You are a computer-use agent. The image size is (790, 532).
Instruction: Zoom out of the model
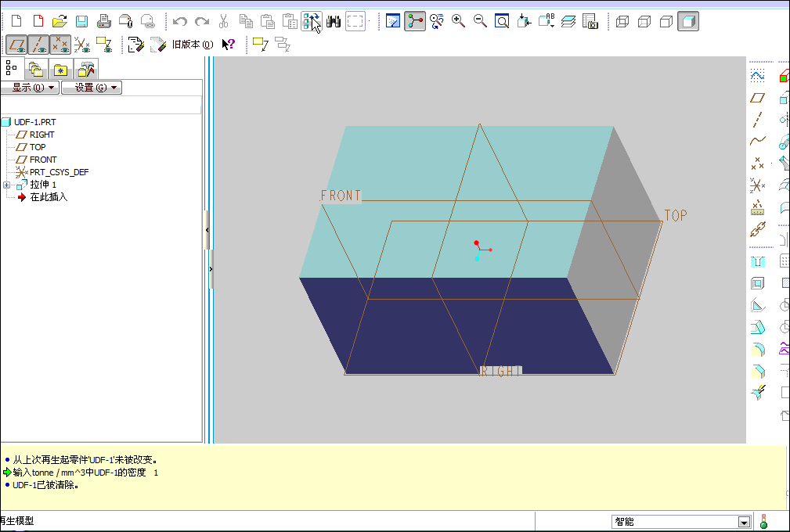pyautogui.click(x=480, y=21)
